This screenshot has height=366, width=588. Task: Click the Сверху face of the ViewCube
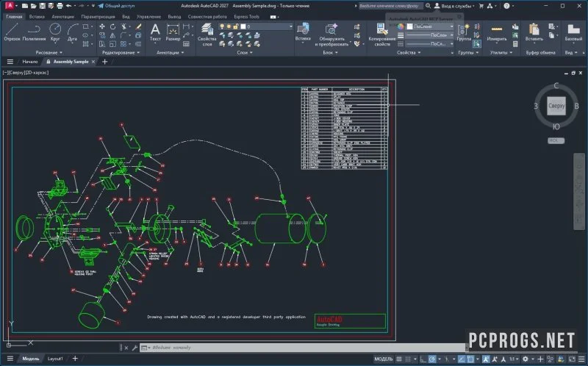(556, 106)
